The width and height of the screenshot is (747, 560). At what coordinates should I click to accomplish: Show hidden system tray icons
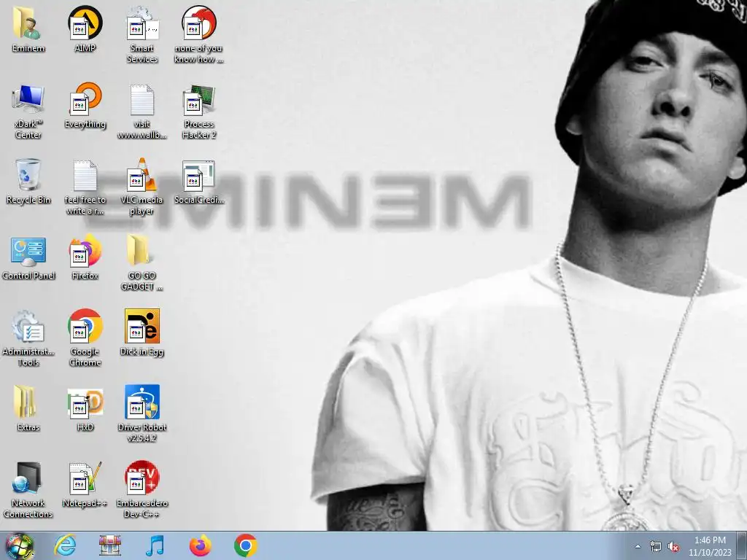point(638,546)
